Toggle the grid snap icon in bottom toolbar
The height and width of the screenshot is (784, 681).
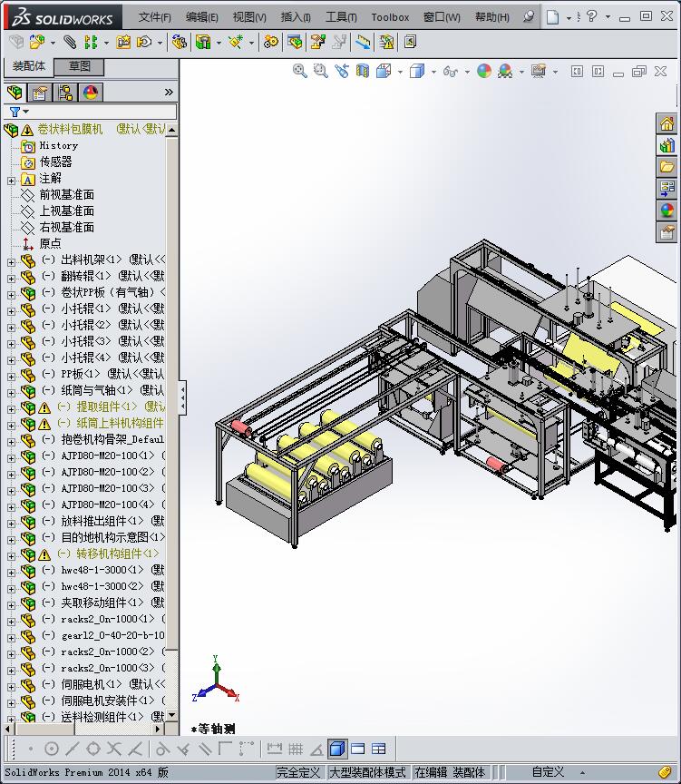pyautogui.click(x=296, y=749)
